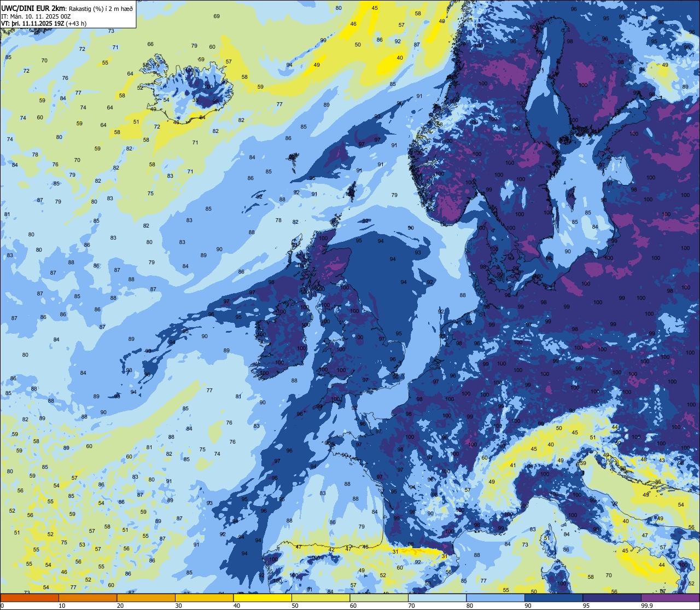Click the '50' tick label on legend
Viewport: 700px width, 610px height.
pos(295,606)
